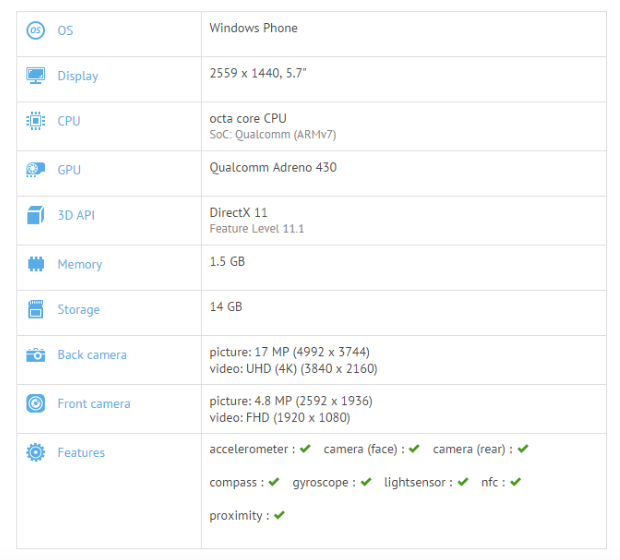Click the 3D API cube icon
This screenshot has width=620, height=560.
[x=36, y=215]
